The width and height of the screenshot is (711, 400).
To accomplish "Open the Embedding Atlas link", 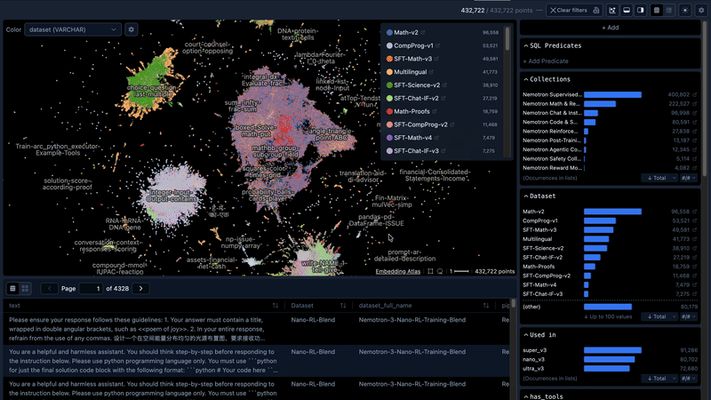I will click(398, 272).
